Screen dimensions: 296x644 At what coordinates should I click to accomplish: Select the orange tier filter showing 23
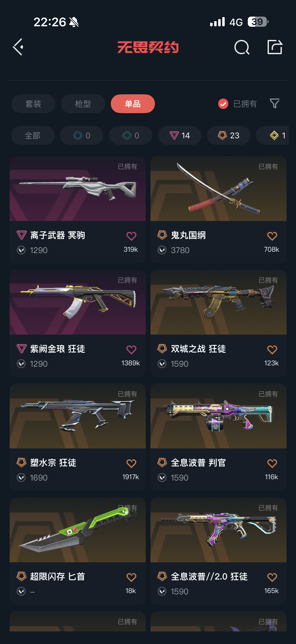pyautogui.click(x=229, y=135)
